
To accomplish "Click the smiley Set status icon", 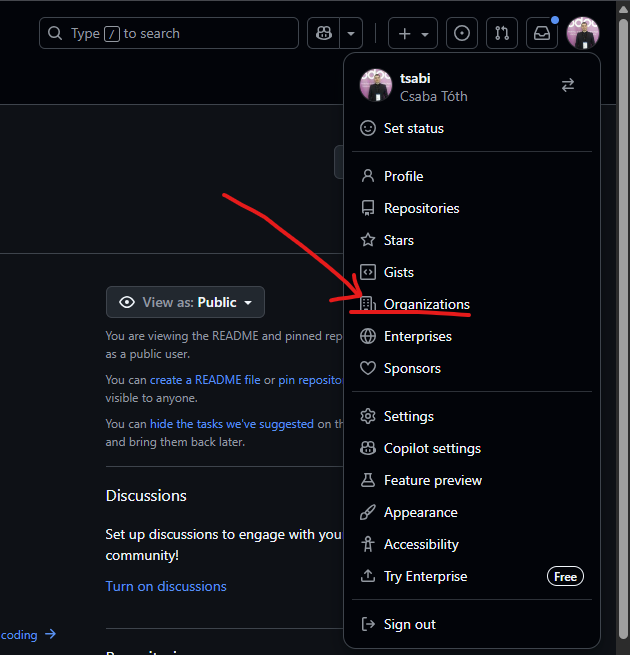I will 368,128.
